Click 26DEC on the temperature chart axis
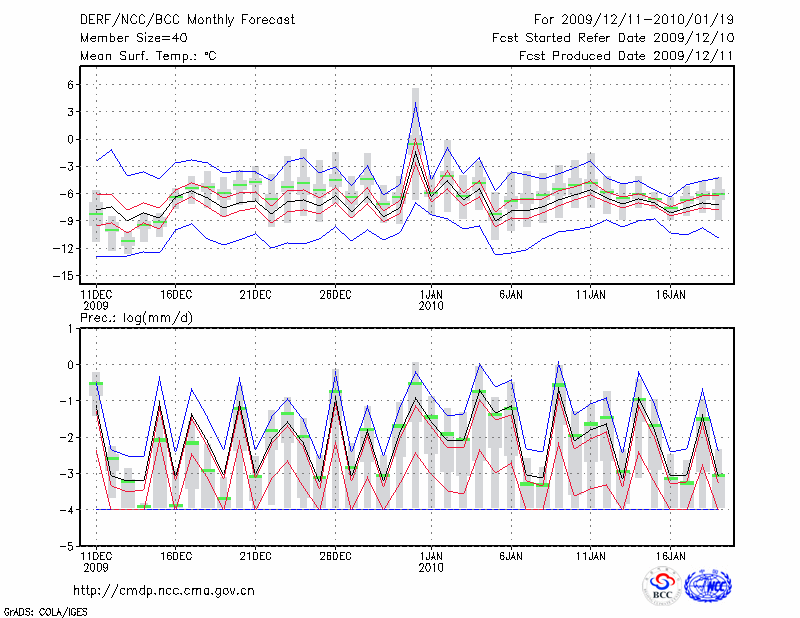Image resolution: width=800 pixels, height=618 pixels. (335, 294)
